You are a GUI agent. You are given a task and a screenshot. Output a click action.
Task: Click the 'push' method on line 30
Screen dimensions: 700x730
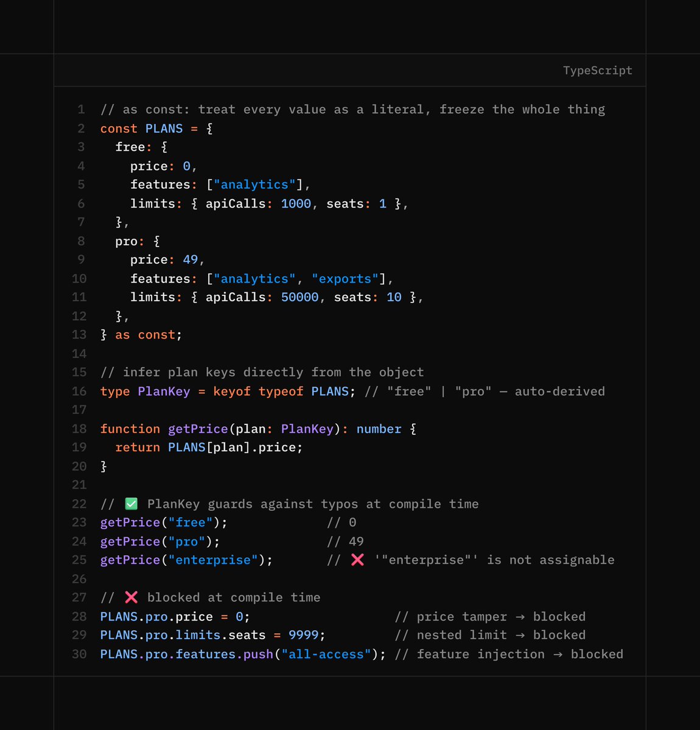(x=258, y=655)
